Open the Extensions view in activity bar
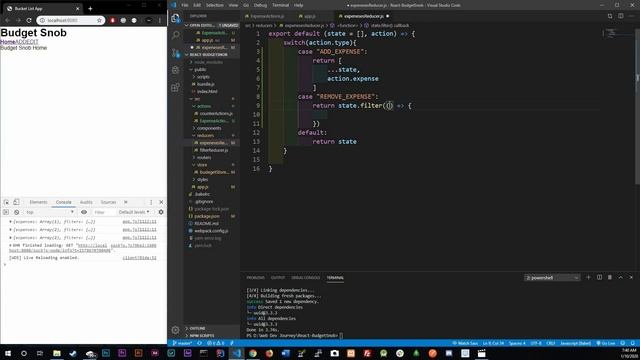This screenshot has width=640, height=360. click(x=176, y=87)
